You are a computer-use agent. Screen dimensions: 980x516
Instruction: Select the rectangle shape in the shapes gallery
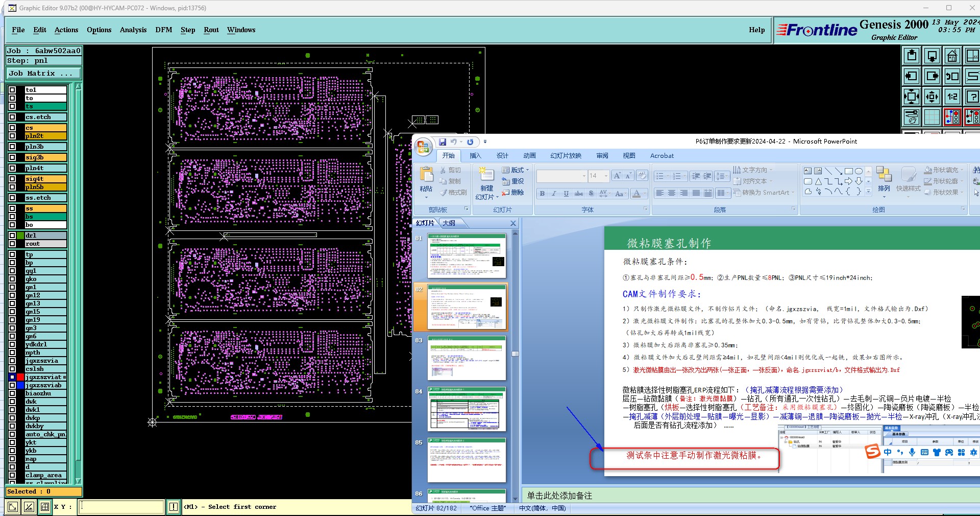(x=849, y=171)
